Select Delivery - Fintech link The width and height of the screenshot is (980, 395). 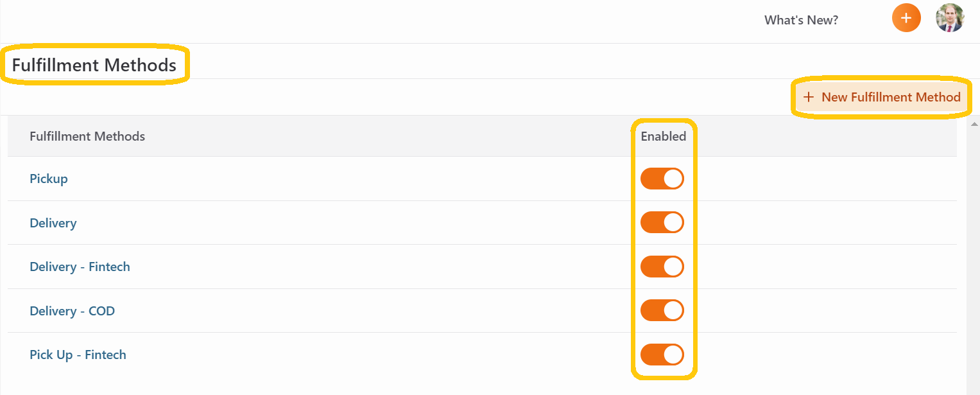(x=80, y=267)
